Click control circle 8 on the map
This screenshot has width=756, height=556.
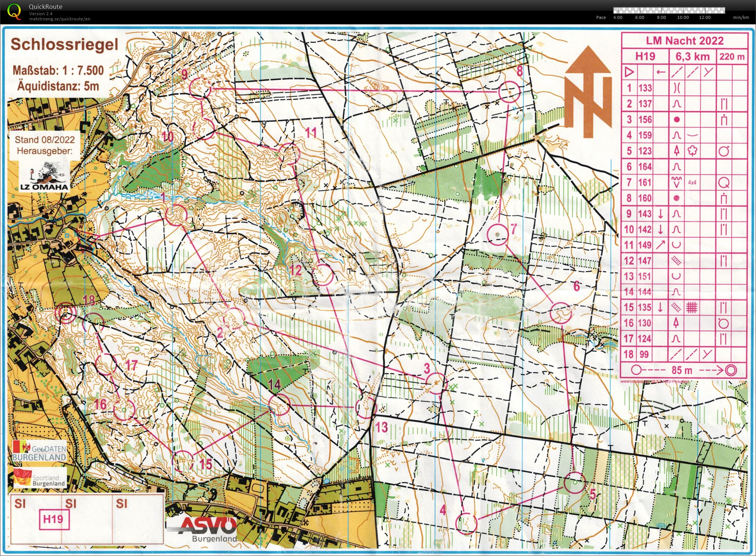(x=509, y=92)
